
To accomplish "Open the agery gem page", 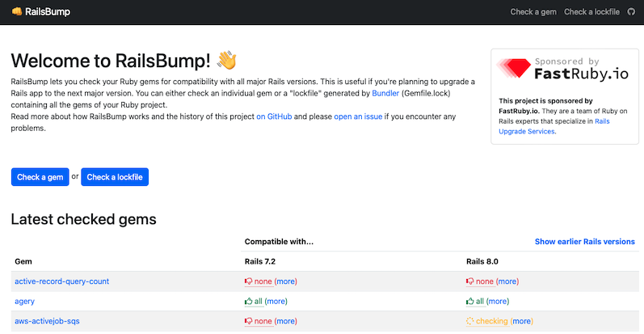I will pos(24,301).
